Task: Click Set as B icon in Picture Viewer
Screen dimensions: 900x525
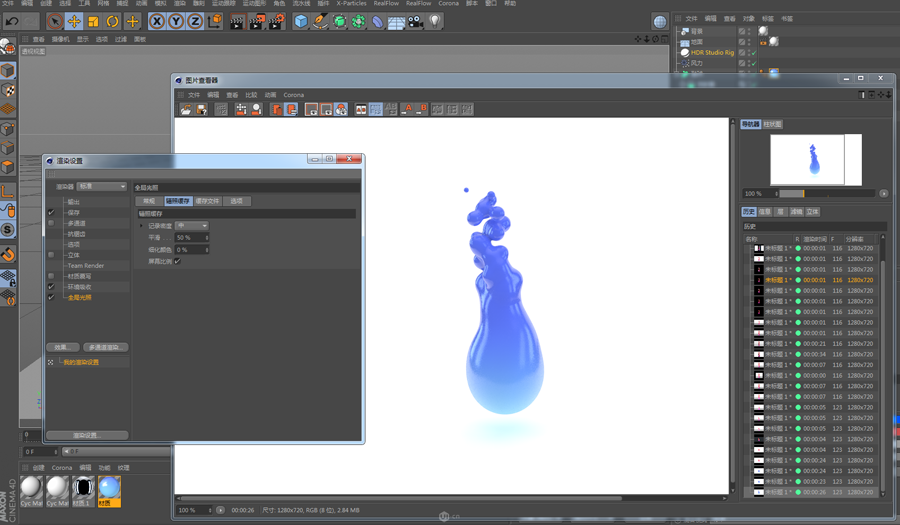Action: coord(422,109)
